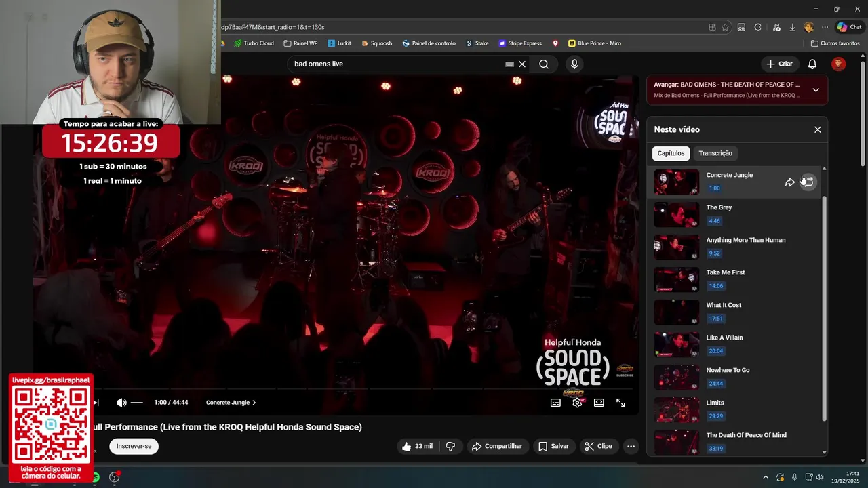Show hidden system tray icons
Image resolution: width=868 pixels, height=488 pixels.
click(766, 477)
